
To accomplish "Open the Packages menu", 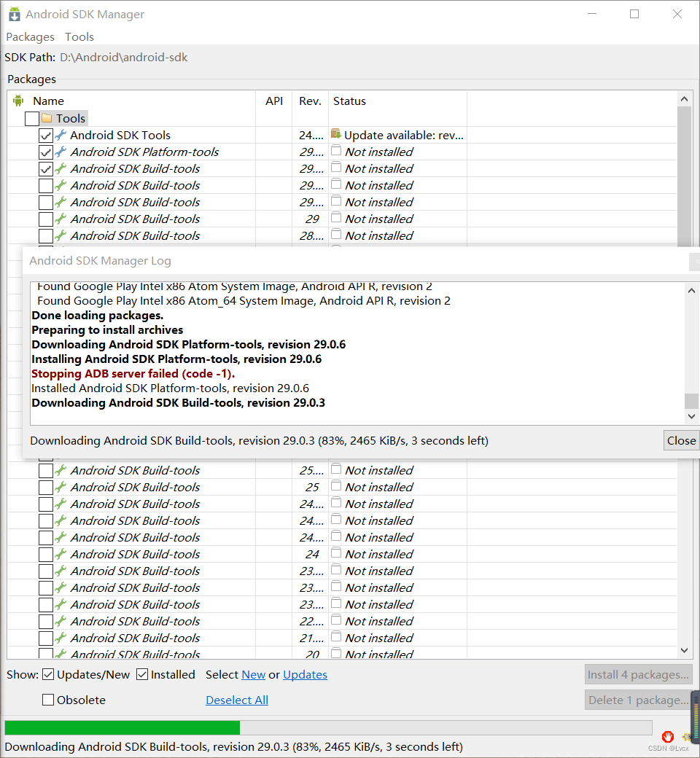I will click(x=30, y=36).
